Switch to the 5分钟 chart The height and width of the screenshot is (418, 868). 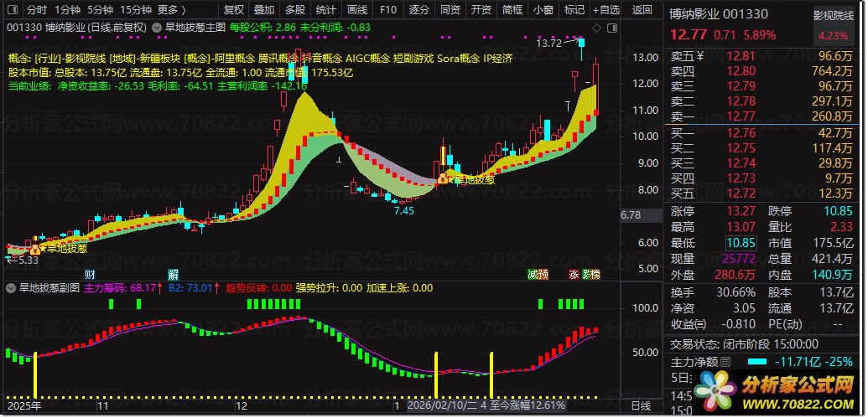[x=100, y=9]
